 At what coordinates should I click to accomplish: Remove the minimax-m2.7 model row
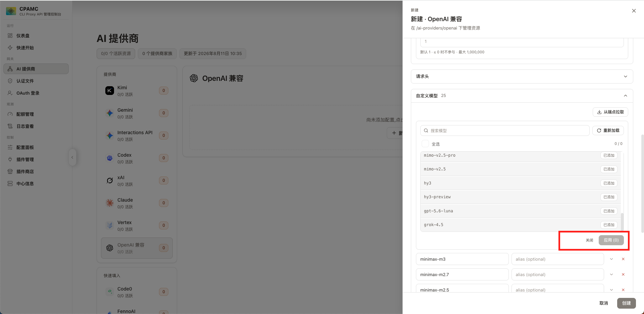coord(623,274)
